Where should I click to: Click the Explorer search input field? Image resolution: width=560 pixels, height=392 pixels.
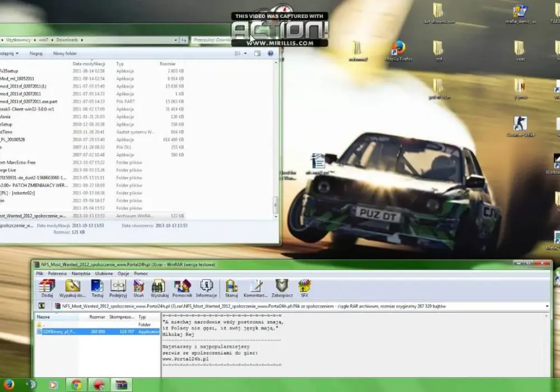pyautogui.click(x=211, y=40)
